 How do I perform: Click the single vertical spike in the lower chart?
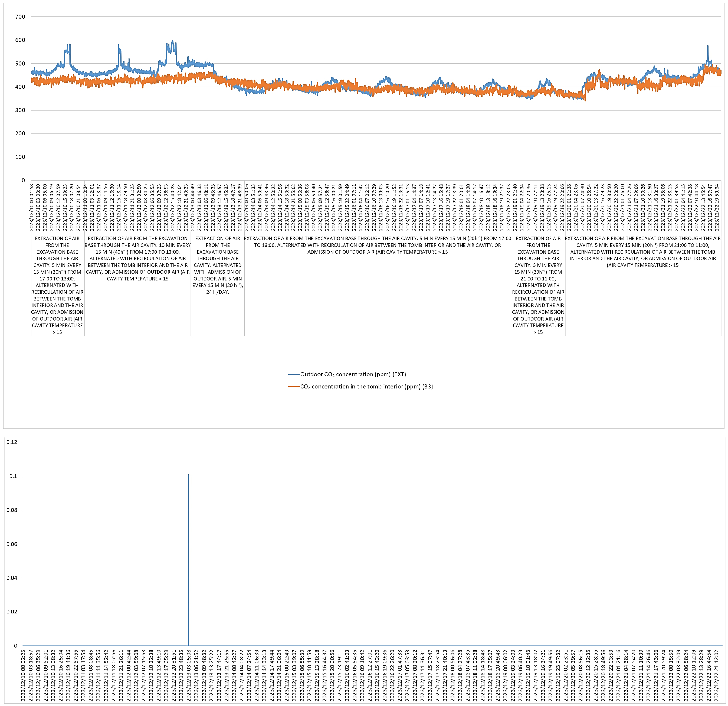188,560
